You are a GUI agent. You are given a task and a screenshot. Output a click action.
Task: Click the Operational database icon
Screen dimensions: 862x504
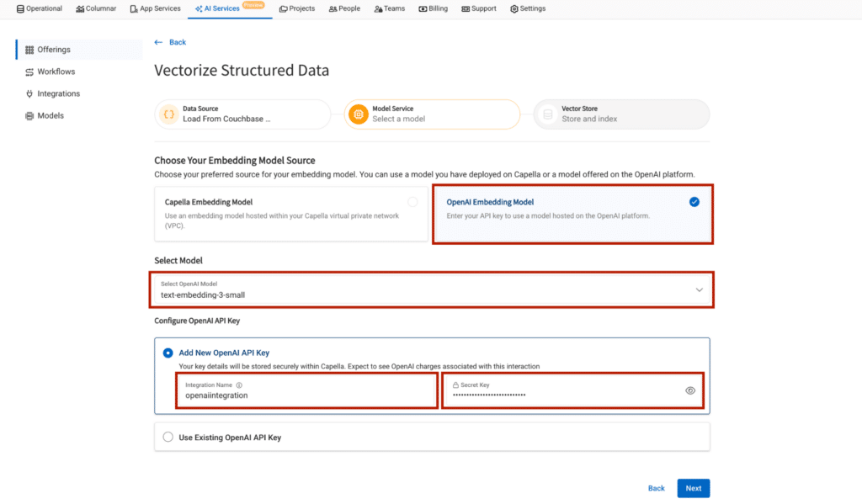(20, 8)
